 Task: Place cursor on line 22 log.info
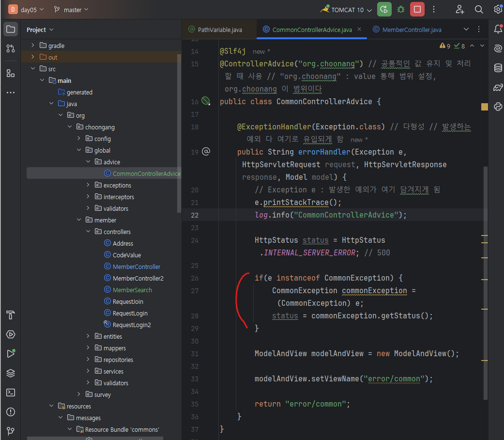331,215
